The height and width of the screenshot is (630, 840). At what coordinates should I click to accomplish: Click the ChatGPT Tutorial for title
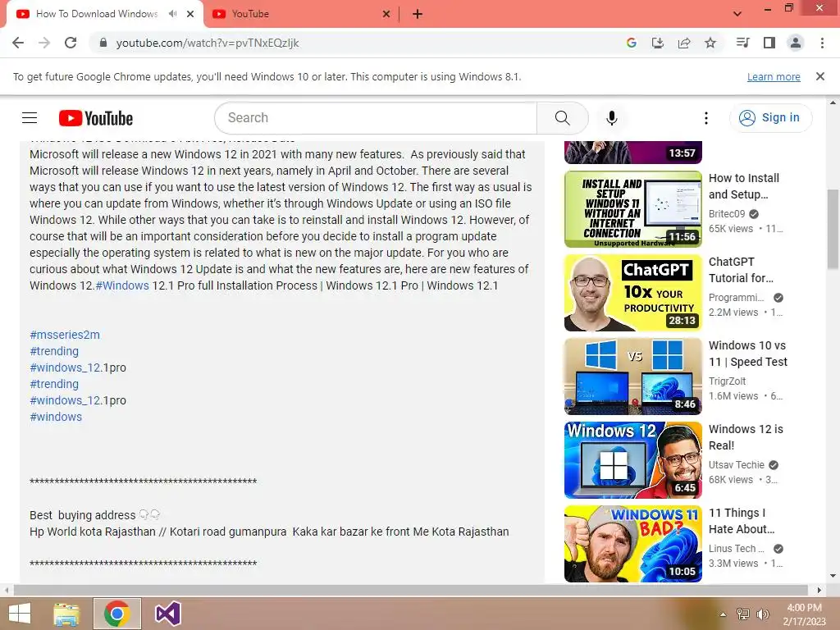tap(741, 269)
